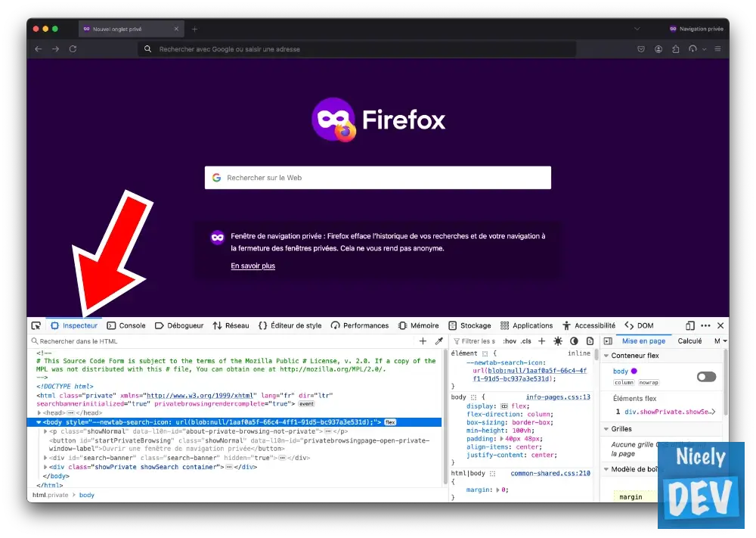Click the address bar to enter a URL
Viewport: 756px width, 538px height.
(x=357, y=48)
